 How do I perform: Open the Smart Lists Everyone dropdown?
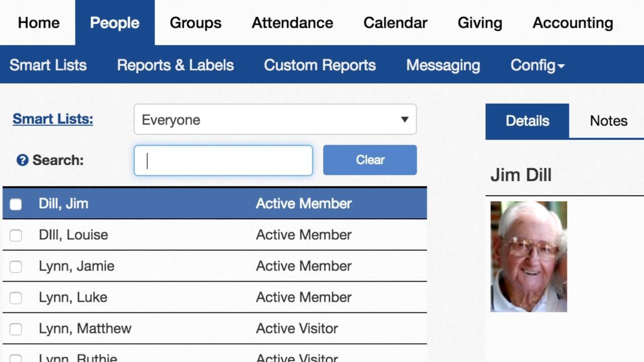tap(275, 120)
